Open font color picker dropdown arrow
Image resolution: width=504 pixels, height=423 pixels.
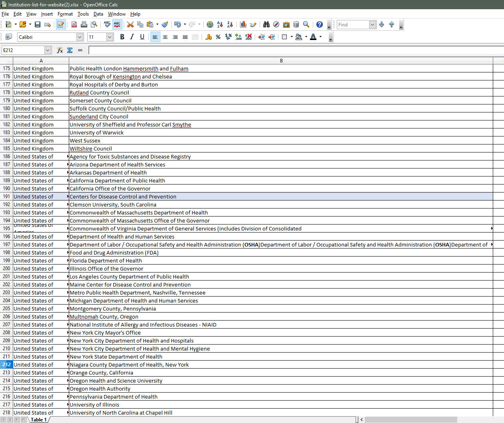coord(320,37)
